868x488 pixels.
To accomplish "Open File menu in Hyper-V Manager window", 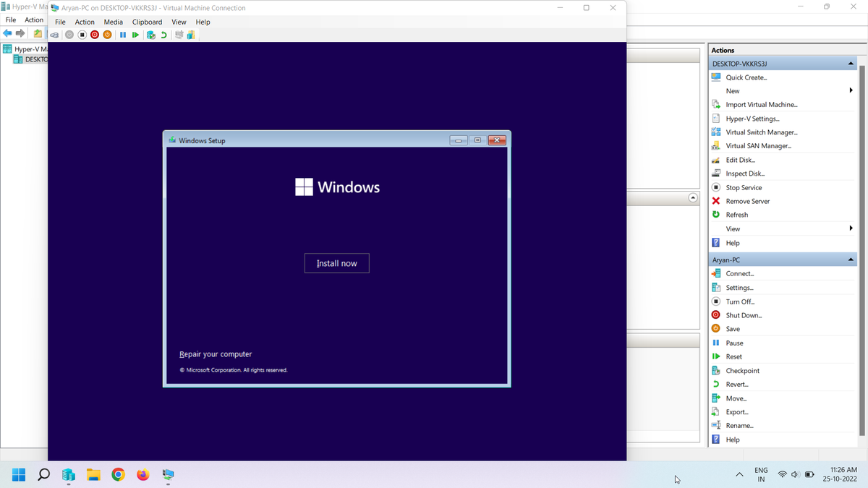I will (11, 20).
